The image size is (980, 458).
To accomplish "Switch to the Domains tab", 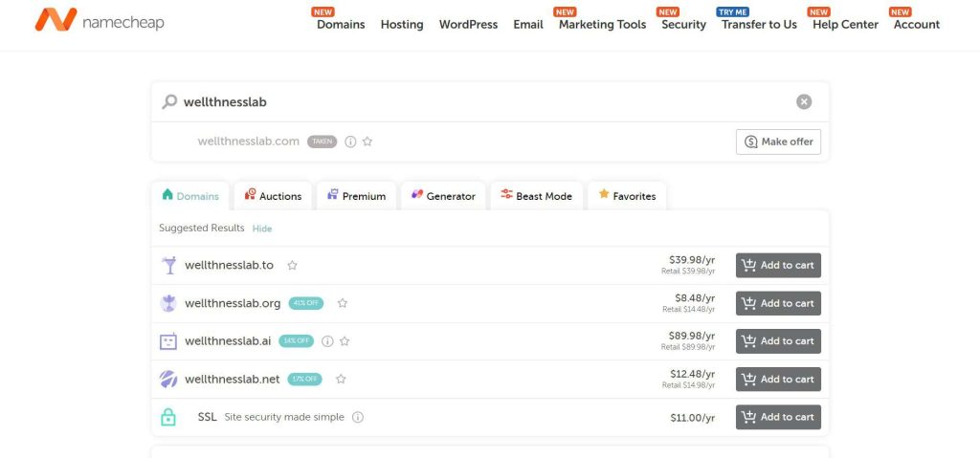I will tap(190, 196).
